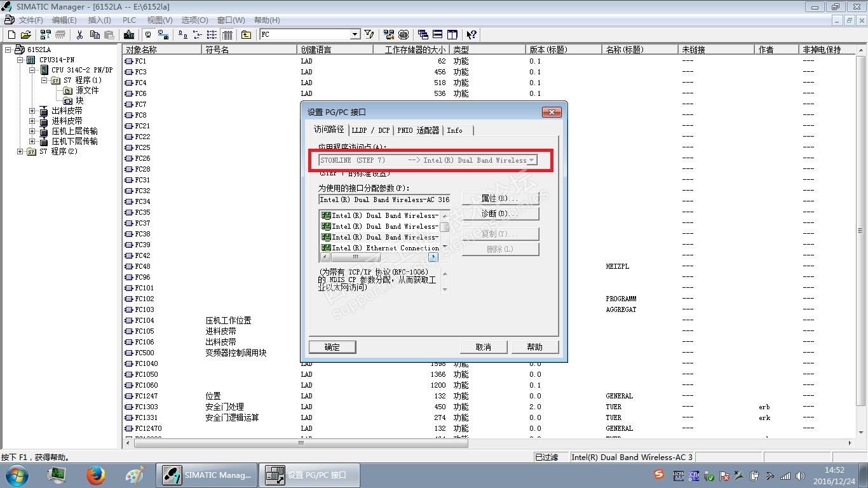The width and height of the screenshot is (868, 488).
Task: Open Firefox from the taskbar
Action: tap(96, 475)
